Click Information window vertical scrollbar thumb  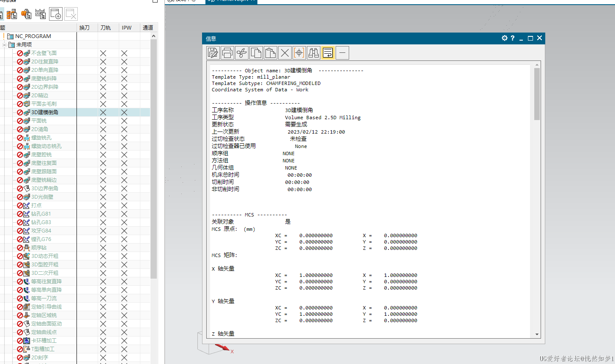(x=537, y=94)
